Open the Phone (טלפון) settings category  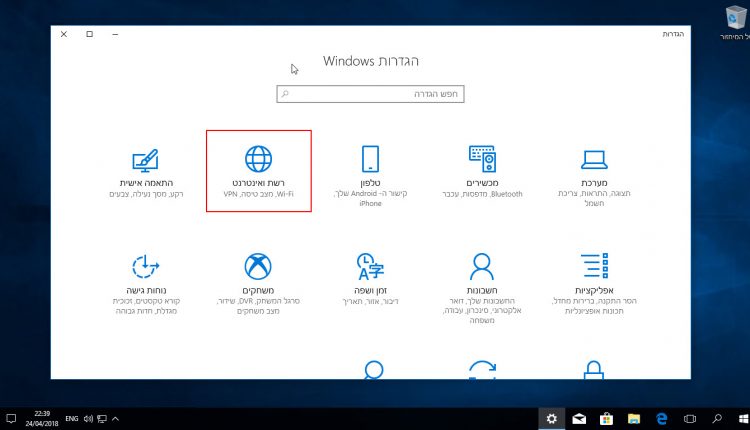point(371,176)
